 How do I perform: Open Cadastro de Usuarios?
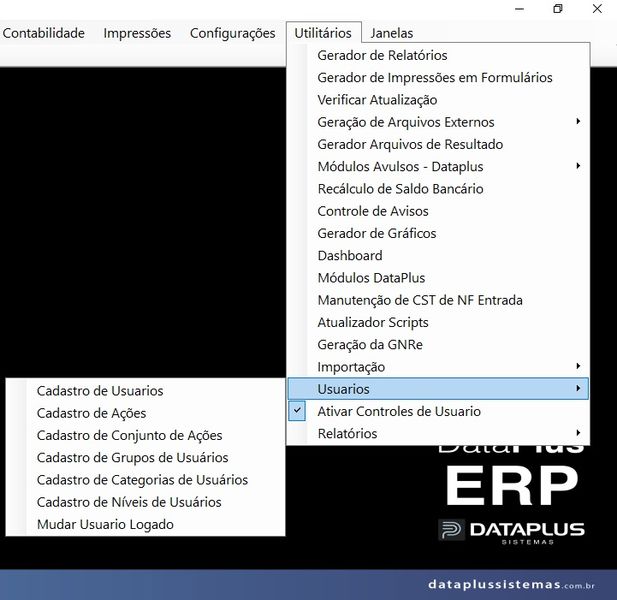[145, 391]
